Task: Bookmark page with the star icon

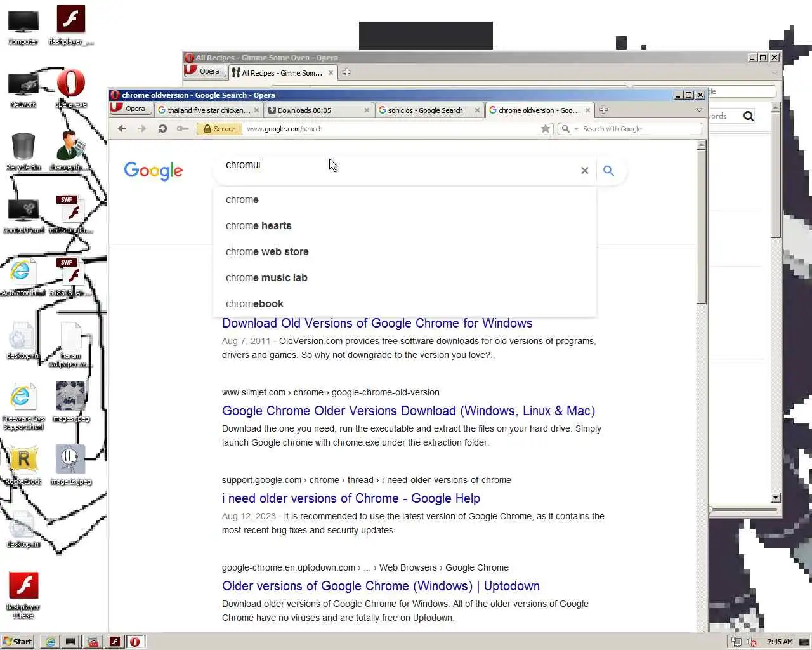Action: [x=546, y=129]
